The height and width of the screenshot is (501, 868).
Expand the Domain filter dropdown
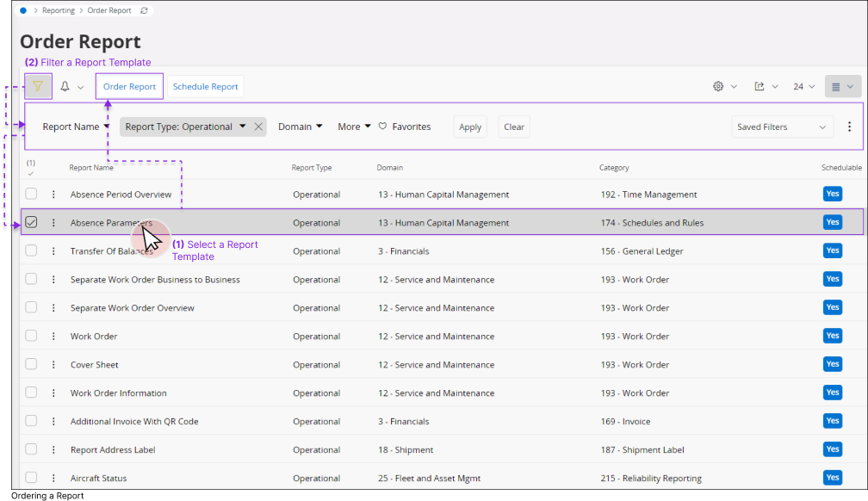click(300, 127)
